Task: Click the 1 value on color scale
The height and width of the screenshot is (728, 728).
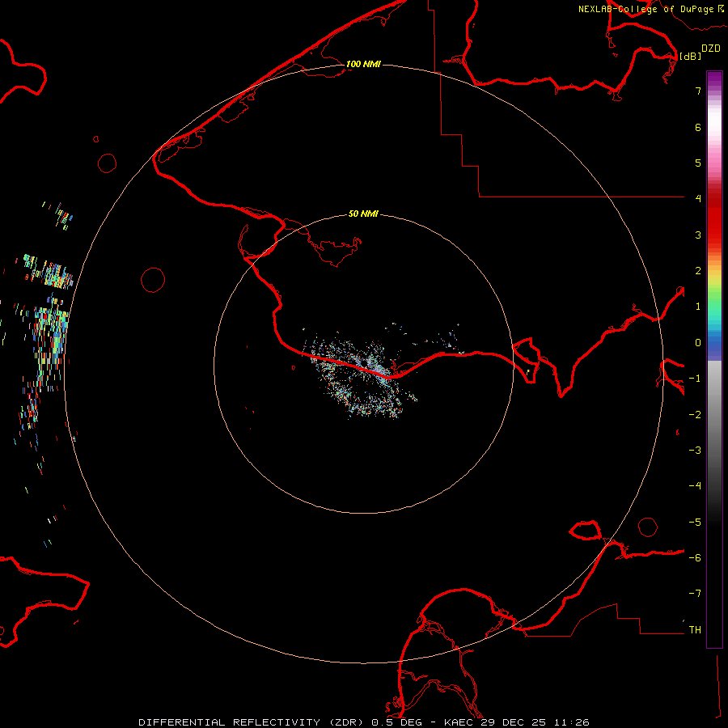Action: tap(698, 307)
